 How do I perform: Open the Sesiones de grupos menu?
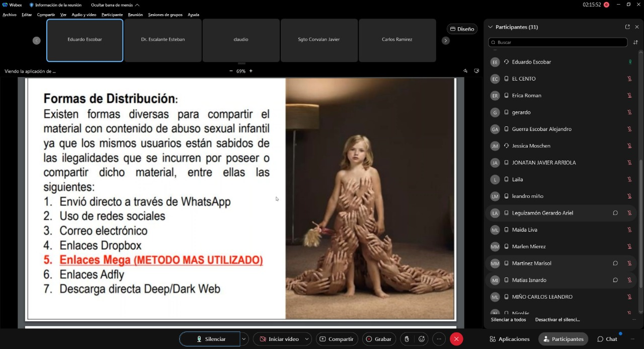pos(165,15)
